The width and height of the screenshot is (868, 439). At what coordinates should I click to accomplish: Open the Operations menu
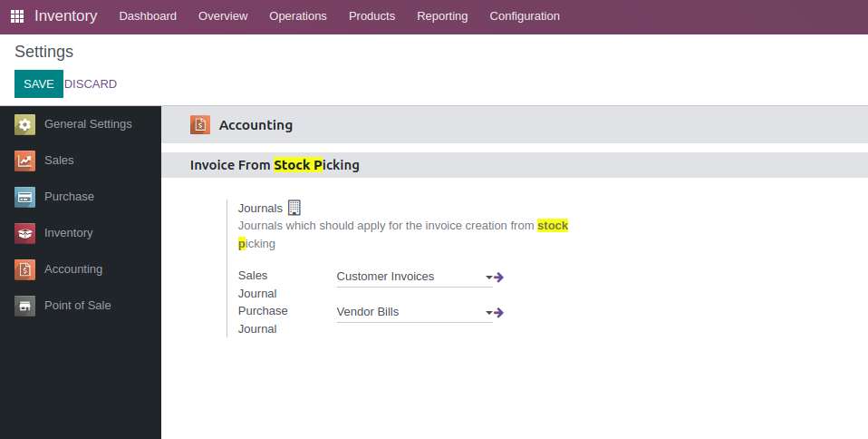[298, 16]
